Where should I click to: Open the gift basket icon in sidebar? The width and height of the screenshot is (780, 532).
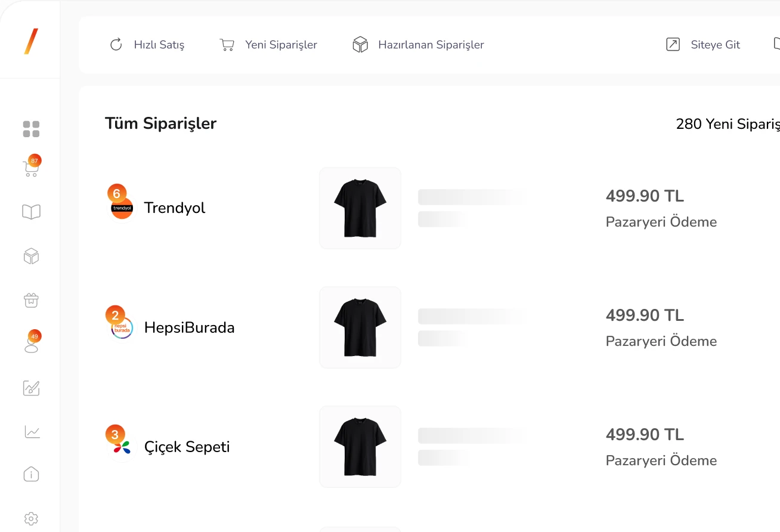(31, 300)
